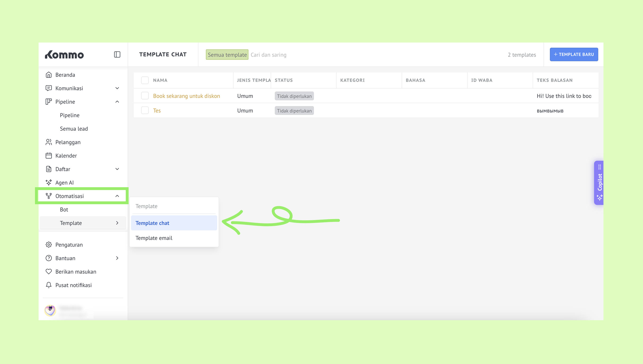Image resolution: width=643 pixels, height=364 pixels.
Task: Click the KATEGORI column header
Action: (x=352, y=80)
